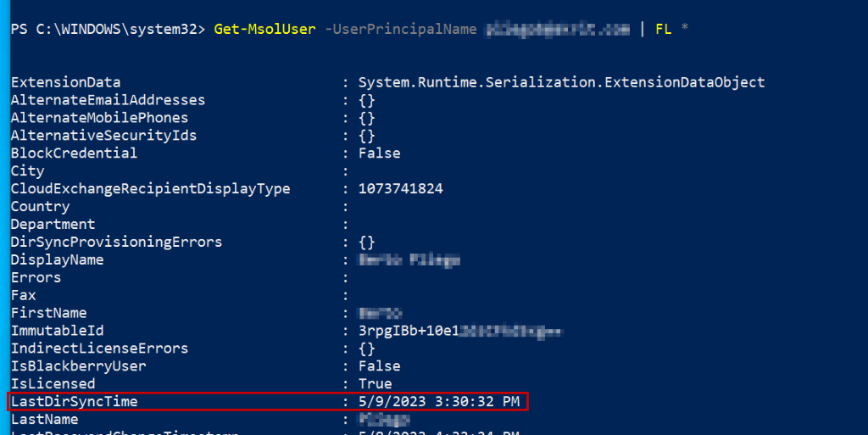Click the AlternateEmailAddresses property line

pos(108,100)
